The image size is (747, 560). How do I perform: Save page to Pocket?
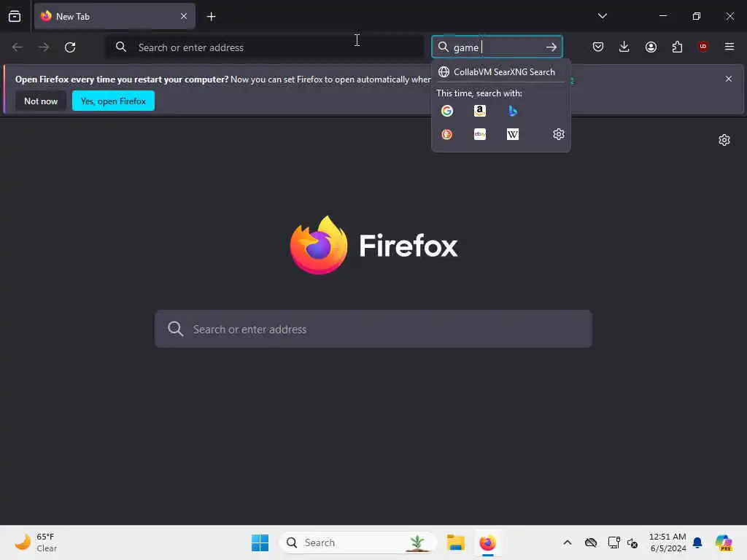pyautogui.click(x=598, y=47)
